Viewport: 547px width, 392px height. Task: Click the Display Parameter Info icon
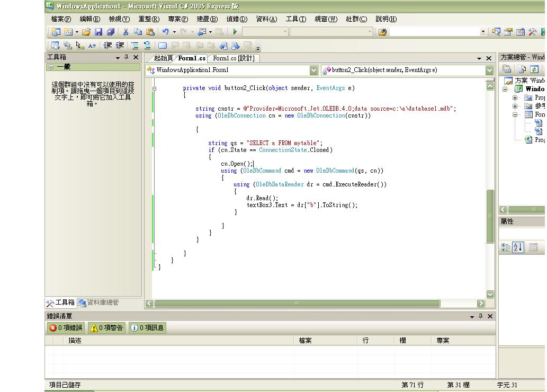click(67, 46)
